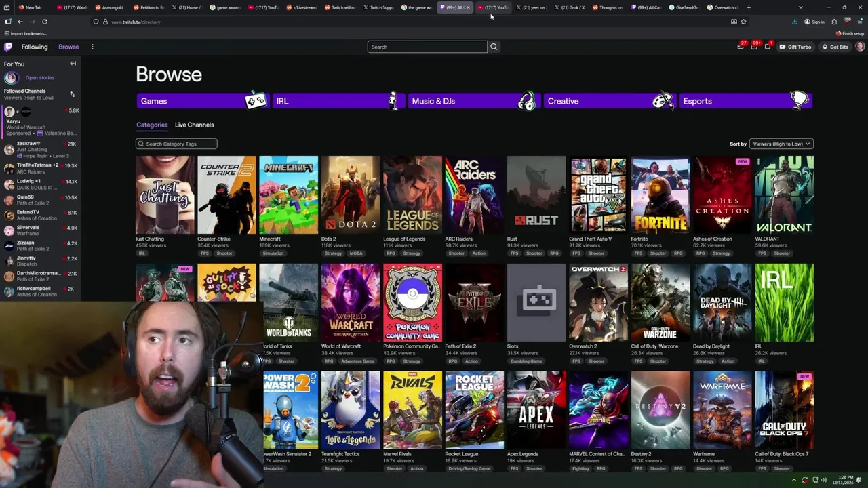Open the Prime loot crown icon with 27 badge

coord(741,47)
